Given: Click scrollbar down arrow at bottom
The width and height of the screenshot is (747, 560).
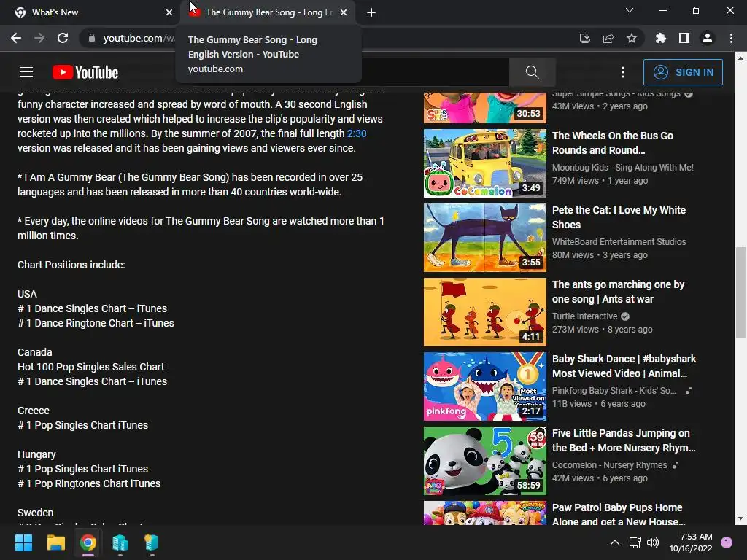Looking at the screenshot, I should (740, 518).
